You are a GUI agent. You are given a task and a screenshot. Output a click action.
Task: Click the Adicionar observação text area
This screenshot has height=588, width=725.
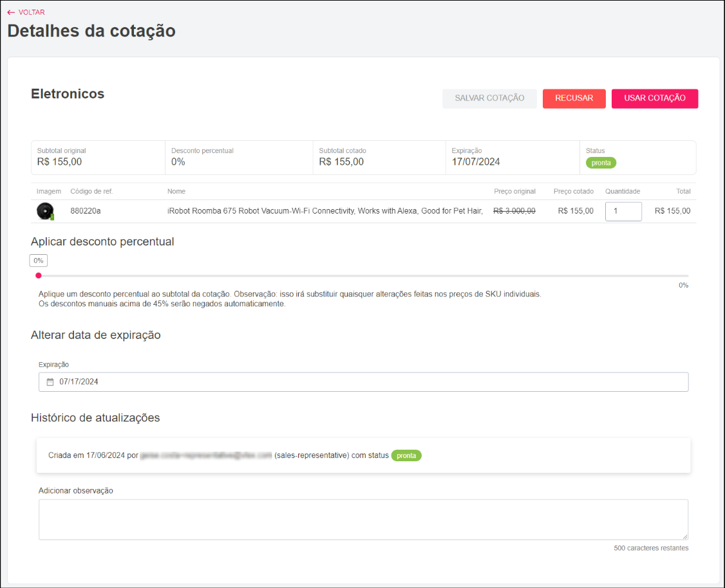(364, 519)
